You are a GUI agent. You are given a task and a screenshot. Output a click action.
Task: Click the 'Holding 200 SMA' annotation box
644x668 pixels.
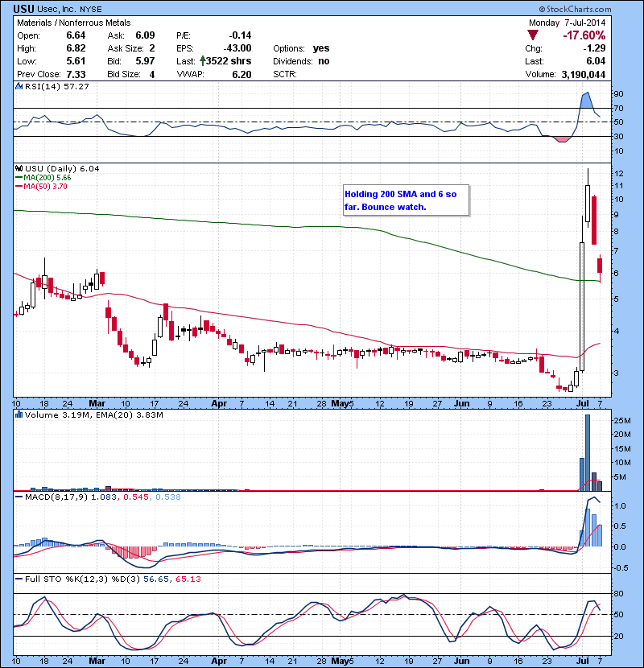click(407, 200)
